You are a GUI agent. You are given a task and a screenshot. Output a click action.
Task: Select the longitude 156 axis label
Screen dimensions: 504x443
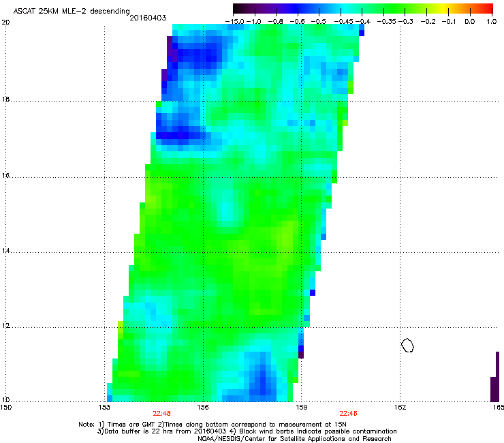203,408
